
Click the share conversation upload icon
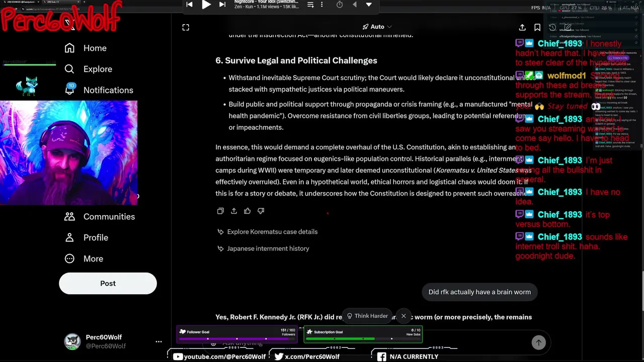point(522,27)
